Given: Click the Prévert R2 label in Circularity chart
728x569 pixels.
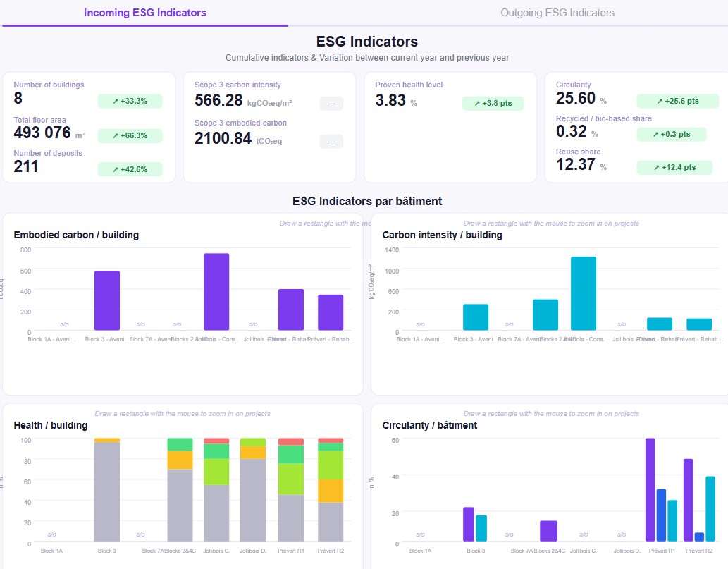Looking at the screenshot, I should 699,551.
